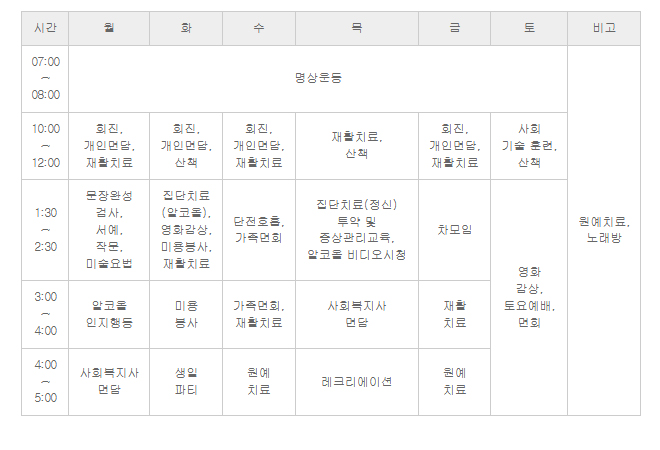Select the 차모임 cell
The height and width of the screenshot is (450, 660).
point(455,230)
